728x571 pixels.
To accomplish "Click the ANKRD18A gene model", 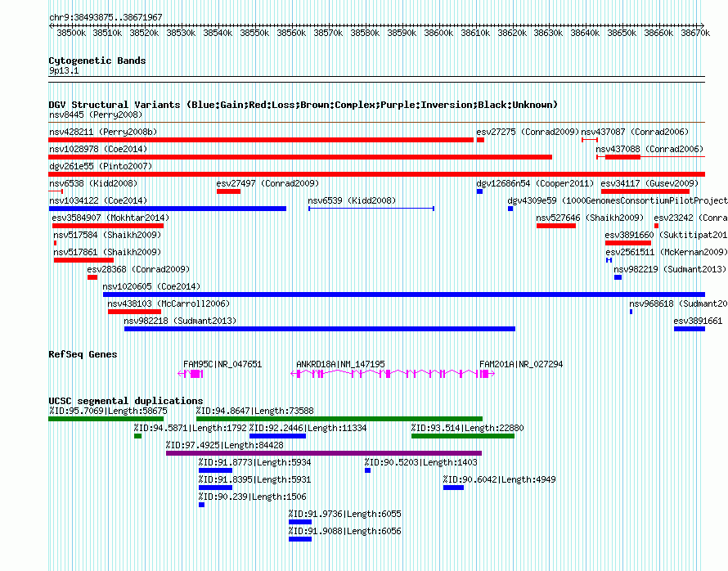I will click(x=386, y=374).
